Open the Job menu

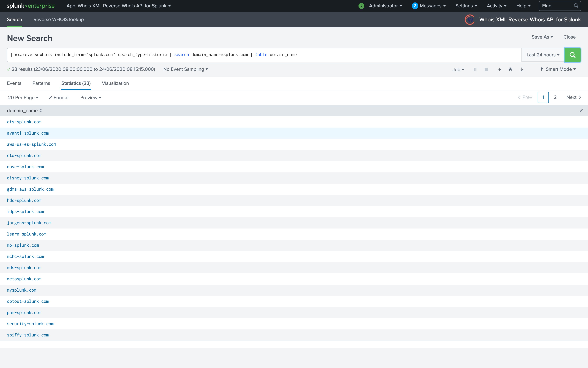[x=458, y=70]
